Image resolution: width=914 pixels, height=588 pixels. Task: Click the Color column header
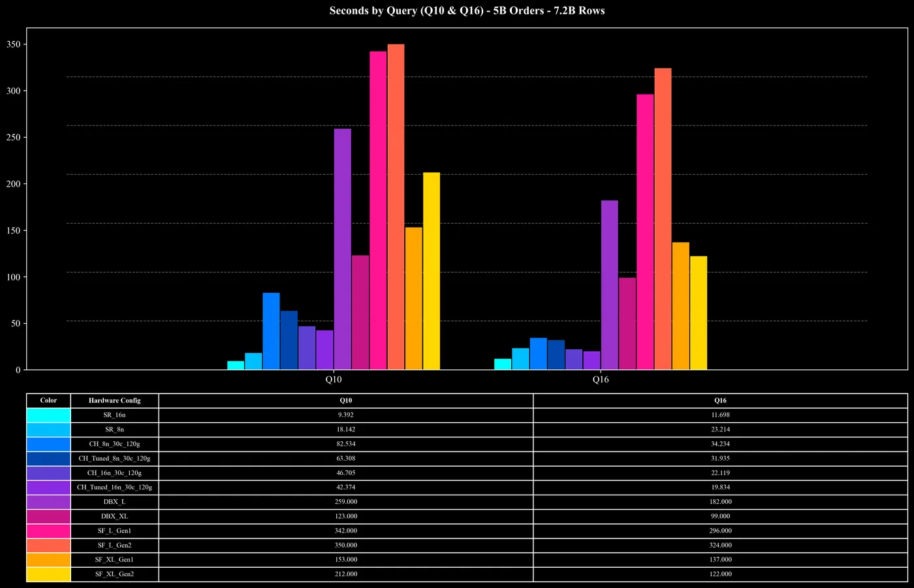tap(48, 401)
